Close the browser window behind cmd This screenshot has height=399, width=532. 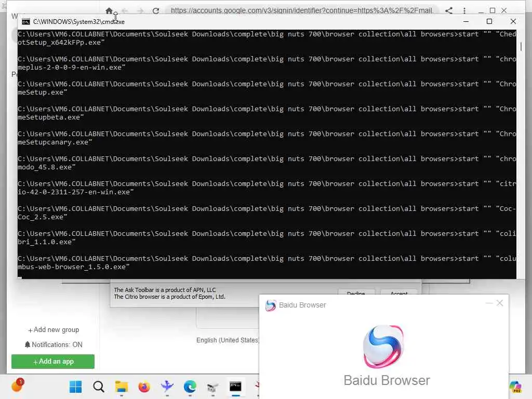click(x=504, y=10)
